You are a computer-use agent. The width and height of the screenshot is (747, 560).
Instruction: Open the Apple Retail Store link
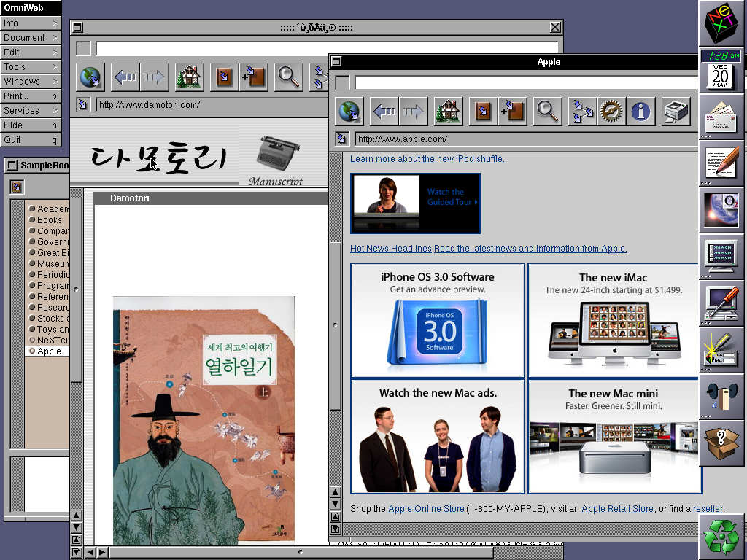[x=617, y=508]
